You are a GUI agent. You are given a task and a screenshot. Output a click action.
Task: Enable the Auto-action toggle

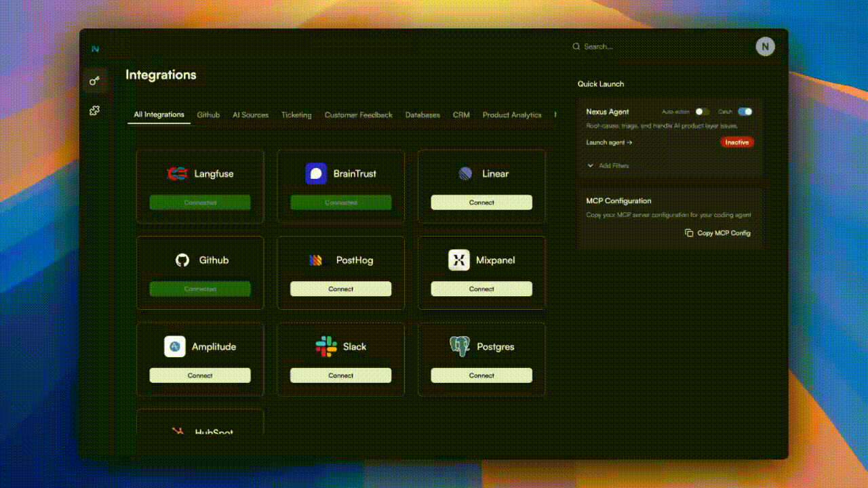[703, 112]
